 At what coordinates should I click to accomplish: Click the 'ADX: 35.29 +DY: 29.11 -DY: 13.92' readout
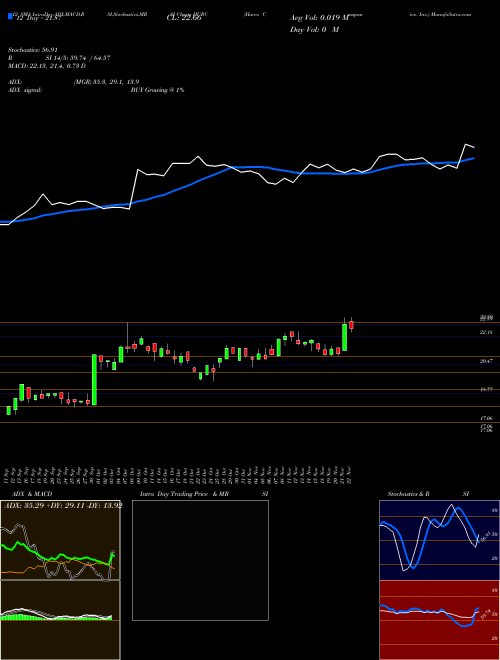point(62,505)
